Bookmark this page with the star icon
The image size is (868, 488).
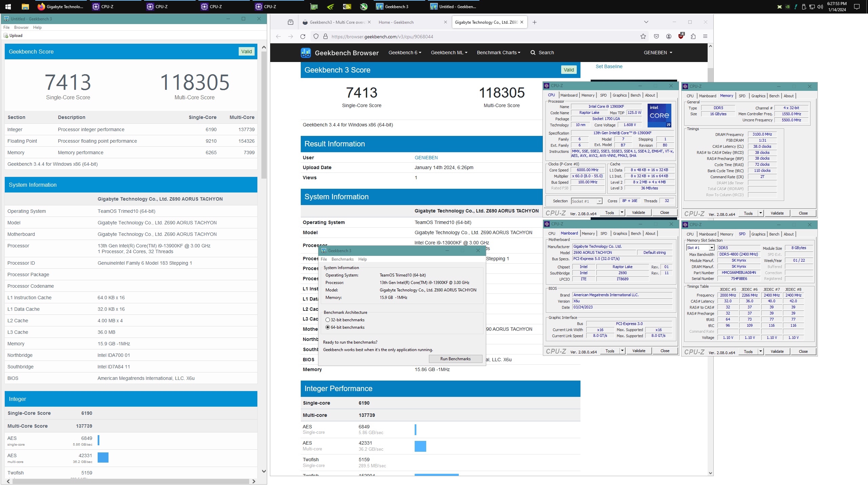[x=643, y=37]
